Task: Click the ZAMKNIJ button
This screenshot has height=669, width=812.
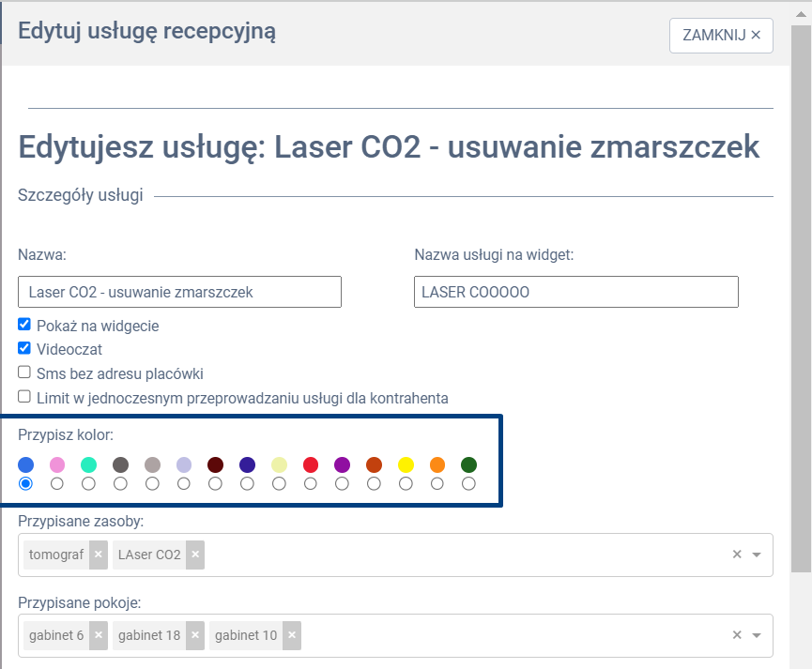Action: pos(721,36)
